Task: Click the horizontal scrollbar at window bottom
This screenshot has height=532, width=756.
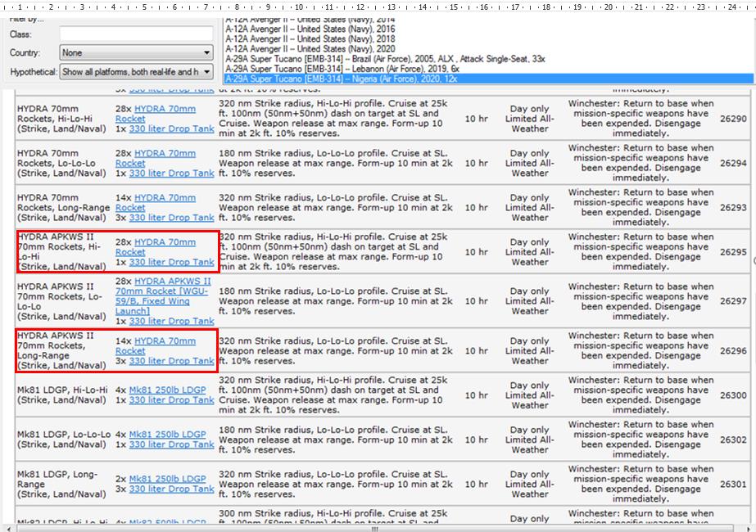Action: click(374, 529)
